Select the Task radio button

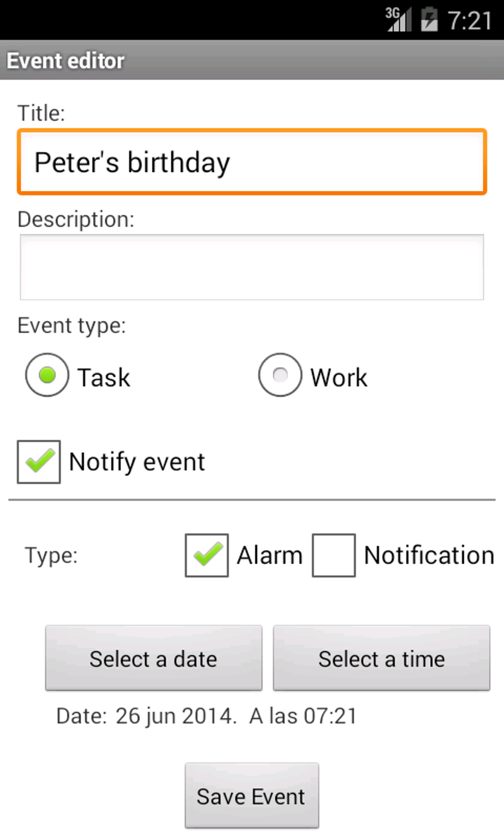47,375
